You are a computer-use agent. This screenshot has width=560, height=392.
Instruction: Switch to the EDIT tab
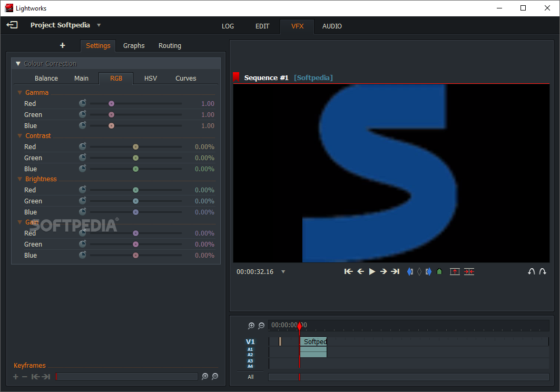point(262,26)
